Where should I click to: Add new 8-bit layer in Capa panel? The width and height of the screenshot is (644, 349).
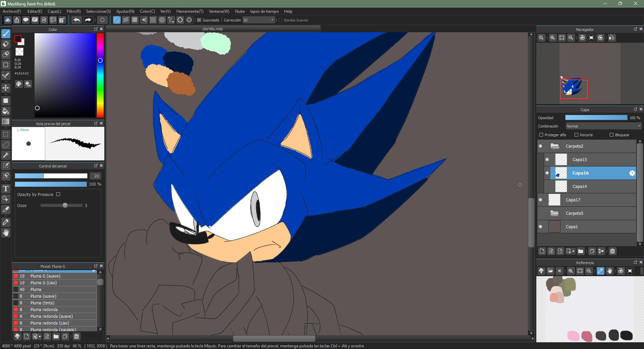coord(551,251)
